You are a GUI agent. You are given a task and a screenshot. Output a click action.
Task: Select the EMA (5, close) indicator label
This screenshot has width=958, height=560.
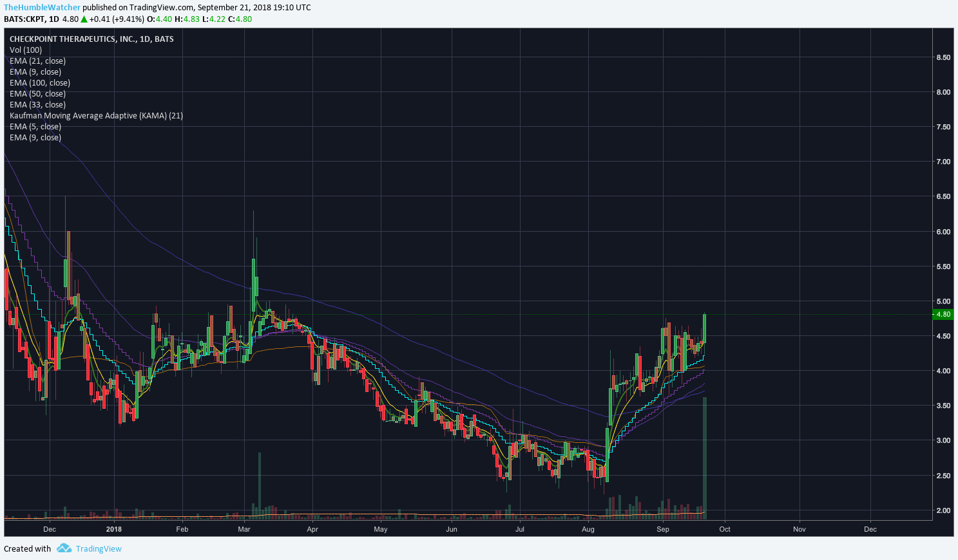(35, 126)
